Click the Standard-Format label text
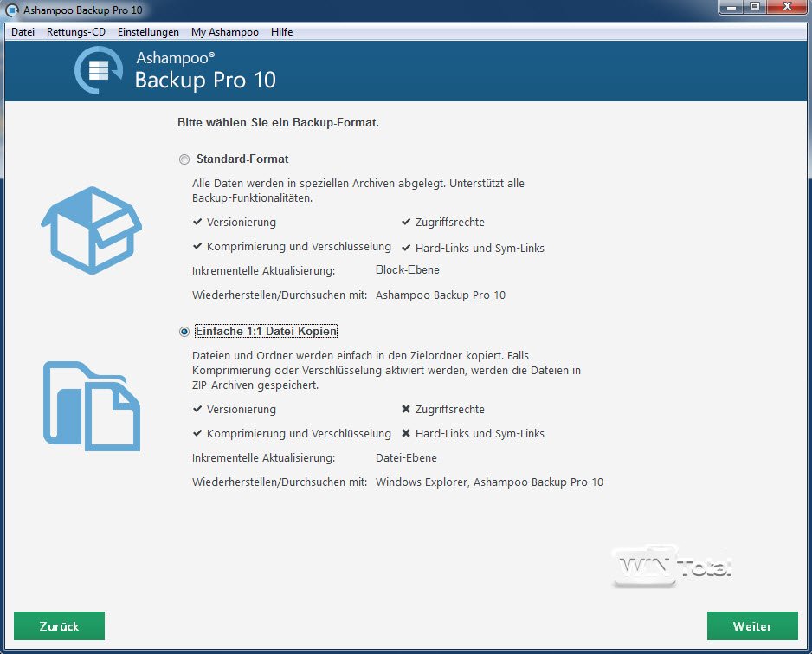This screenshot has width=812, height=654. pos(242,159)
